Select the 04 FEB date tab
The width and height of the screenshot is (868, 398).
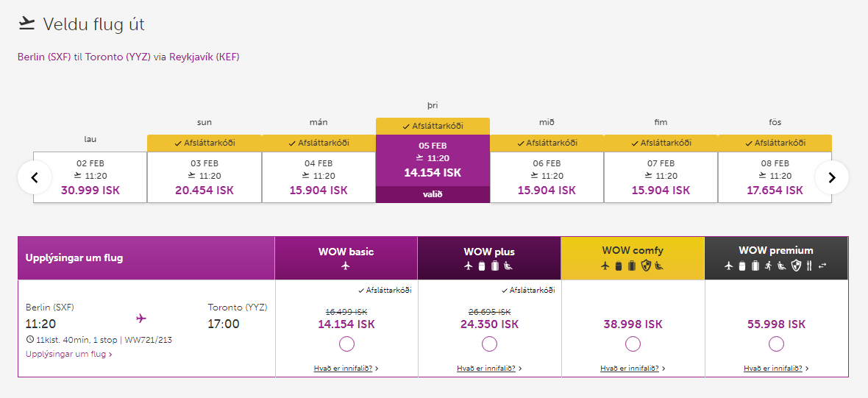coord(319,177)
